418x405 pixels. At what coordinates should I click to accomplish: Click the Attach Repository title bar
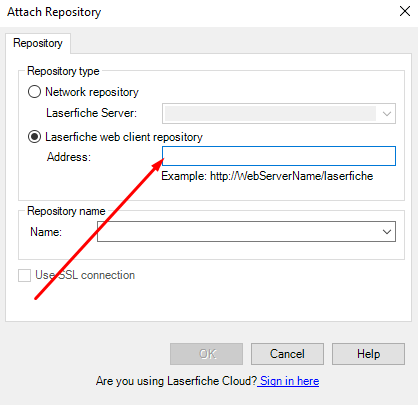click(200, 12)
